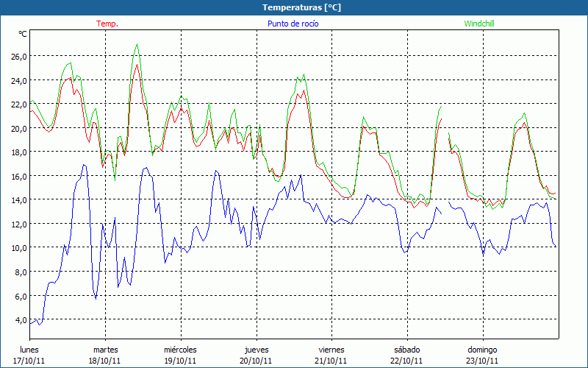Screen dimensions: 588x368
Task: Click the 20/10/11 date label
Action: click(x=256, y=361)
